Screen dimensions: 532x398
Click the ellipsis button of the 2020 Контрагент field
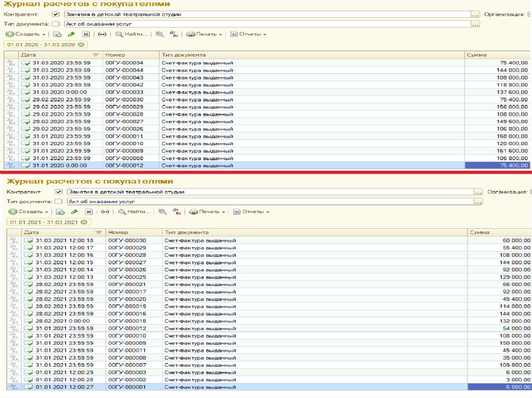pyautogui.click(x=475, y=15)
